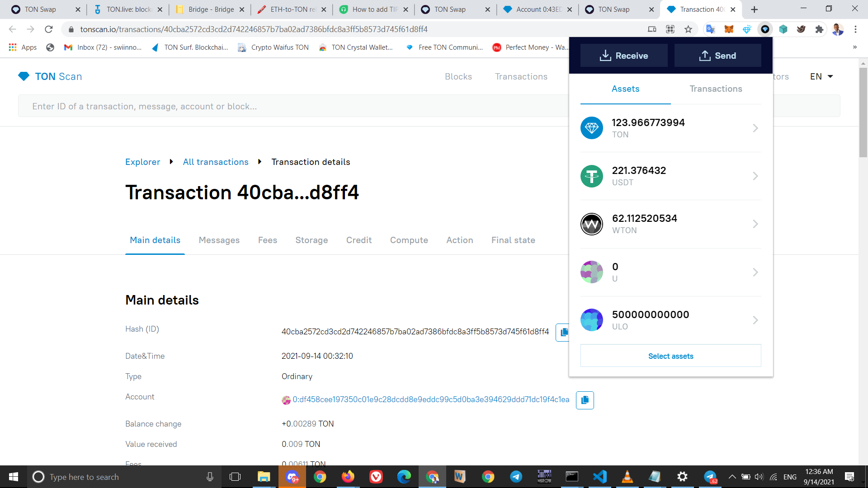
Task: Open the Action tab
Action: [x=460, y=240]
